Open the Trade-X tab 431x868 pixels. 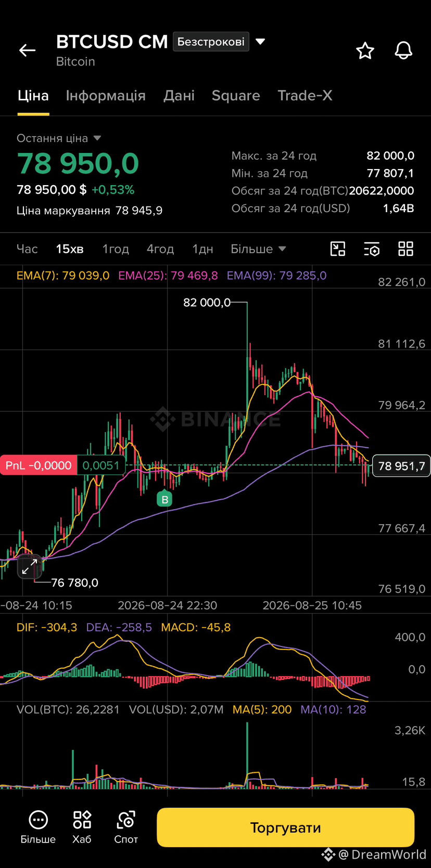point(305,96)
